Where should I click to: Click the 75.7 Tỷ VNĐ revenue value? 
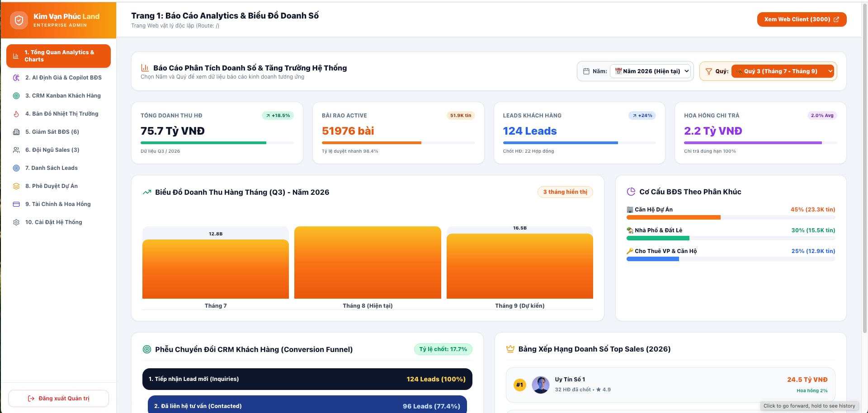[173, 131]
